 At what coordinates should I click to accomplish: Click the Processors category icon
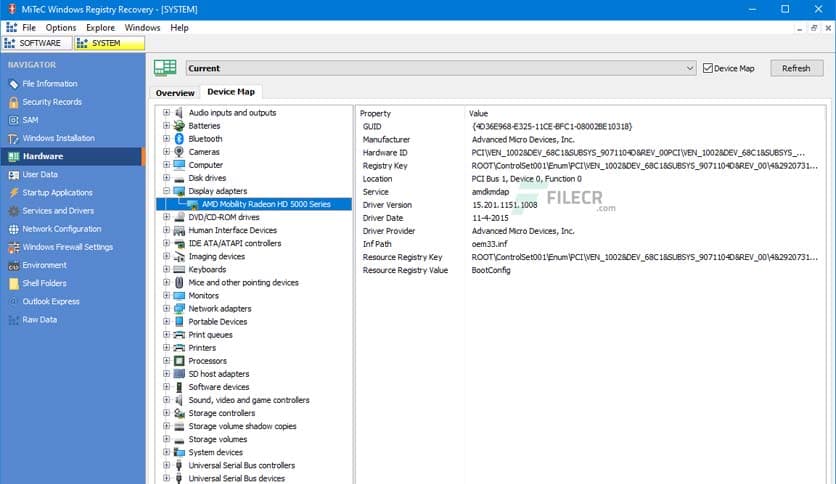point(180,361)
